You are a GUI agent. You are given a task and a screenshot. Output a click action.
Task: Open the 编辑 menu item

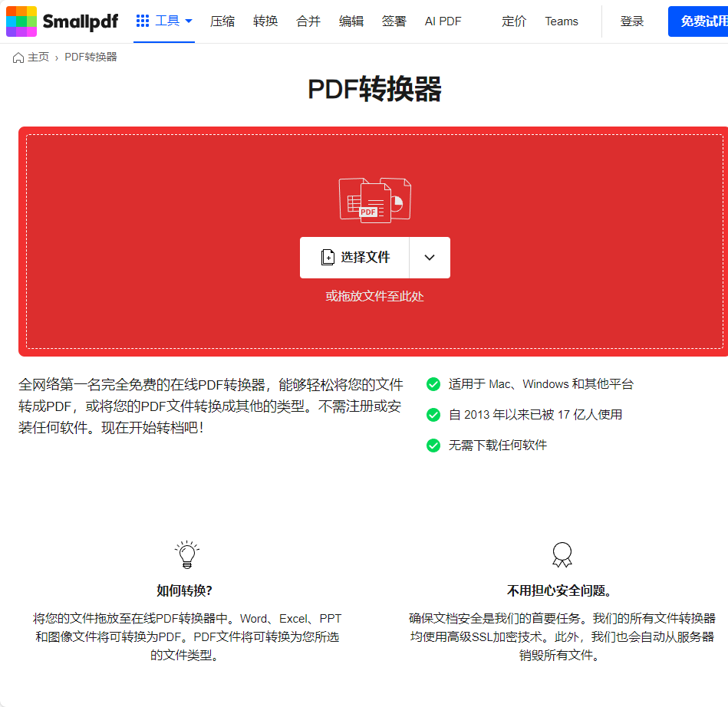(x=351, y=21)
